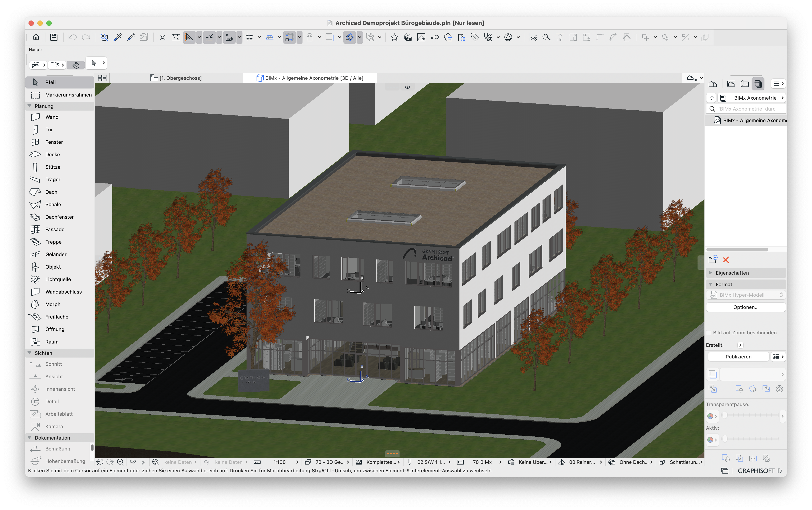Open the BIMx Axonometrie publisher set dropdown
The image size is (812, 510).
point(752,98)
